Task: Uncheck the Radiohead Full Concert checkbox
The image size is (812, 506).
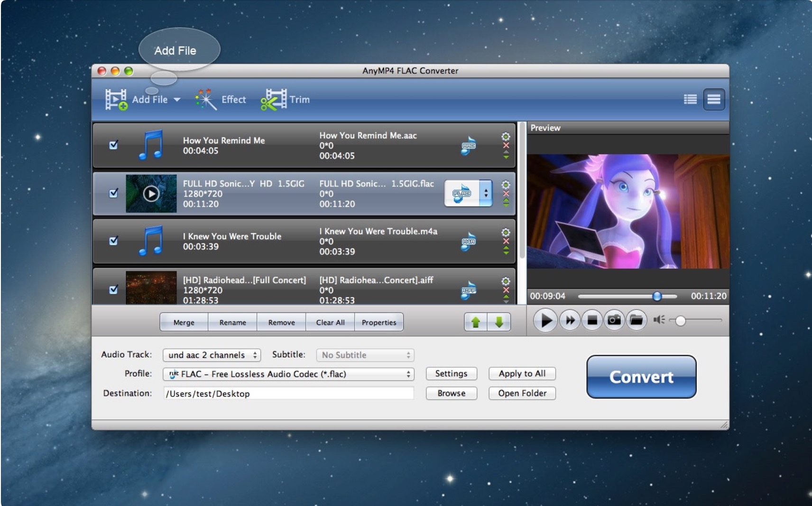Action: (x=113, y=289)
